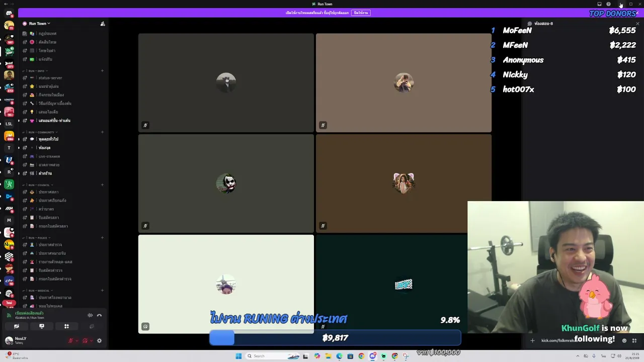Open the แจ้งปรับ channel
644x362 pixels.
click(x=62, y=59)
